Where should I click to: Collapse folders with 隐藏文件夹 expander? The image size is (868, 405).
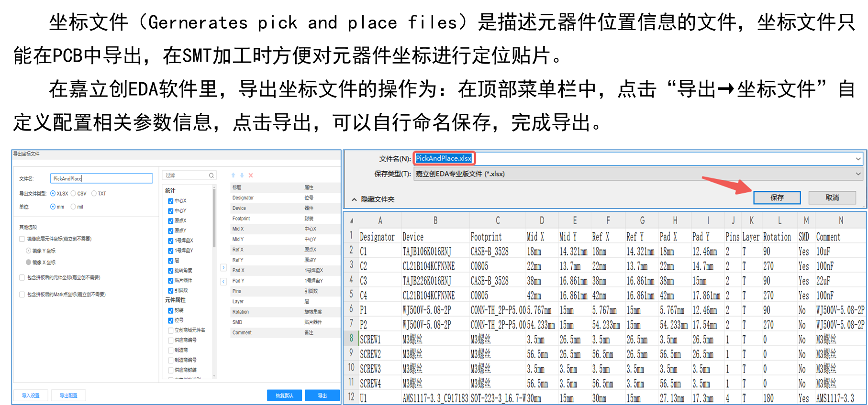[373, 199]
